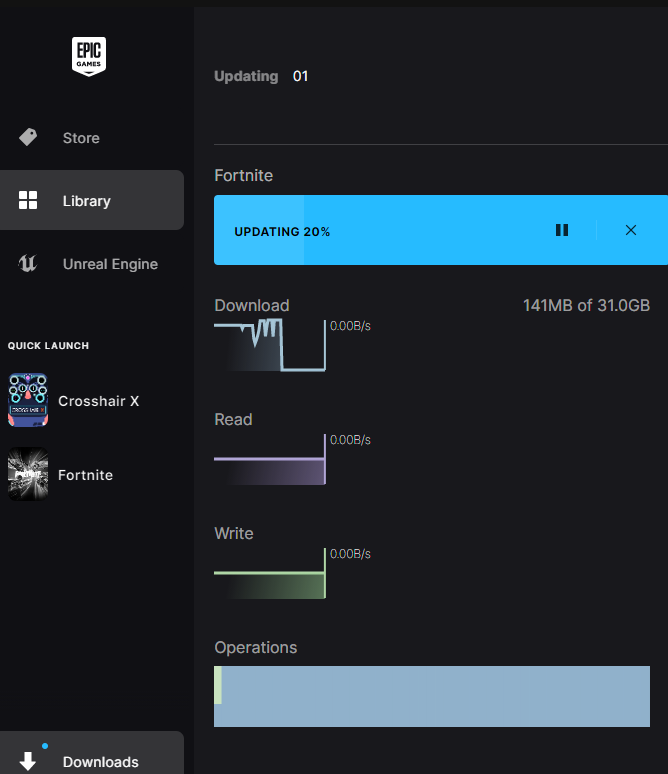Click the Download 0.00B/s speed value

[350, 326]
